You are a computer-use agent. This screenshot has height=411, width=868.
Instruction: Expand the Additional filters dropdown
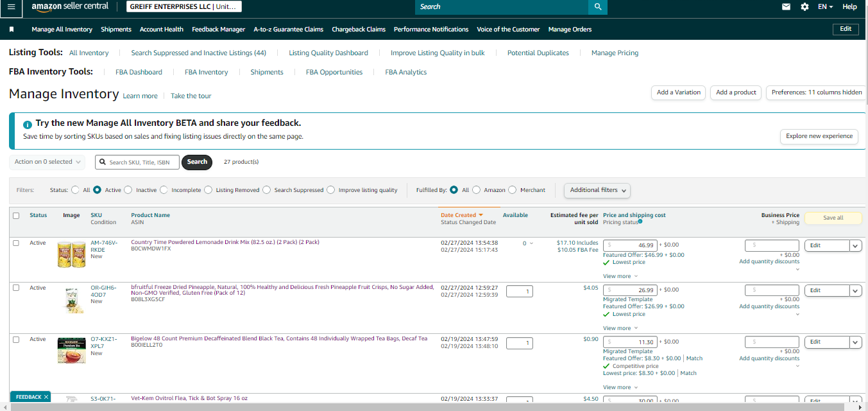(597, 190)
